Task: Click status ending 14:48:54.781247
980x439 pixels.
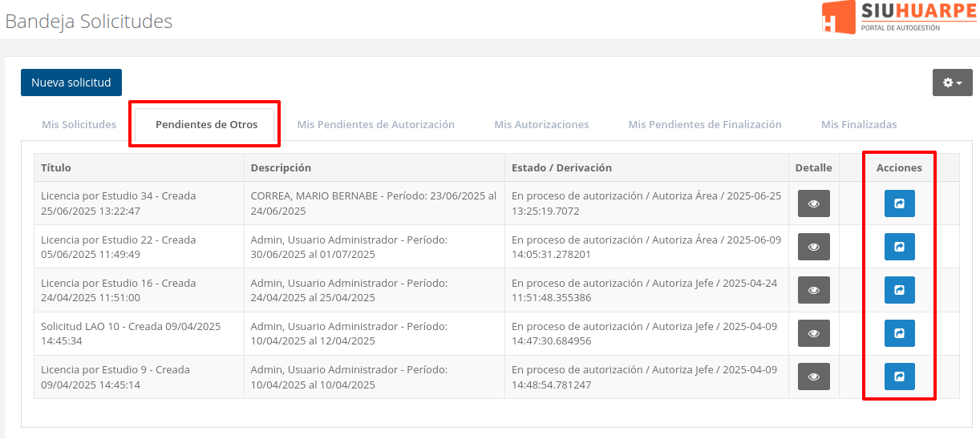Action: tap(647, 377)
